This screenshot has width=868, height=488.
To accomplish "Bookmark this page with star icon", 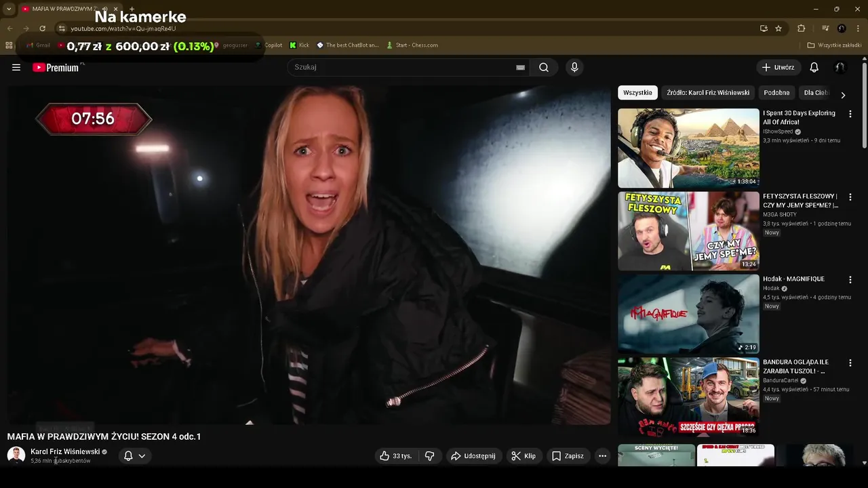I will (x=778, y=28).
